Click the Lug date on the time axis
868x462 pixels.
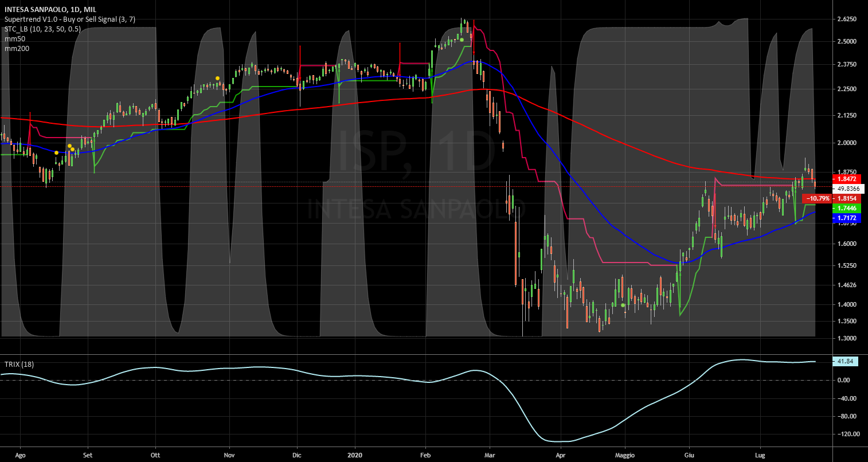[x=760, y=456]
